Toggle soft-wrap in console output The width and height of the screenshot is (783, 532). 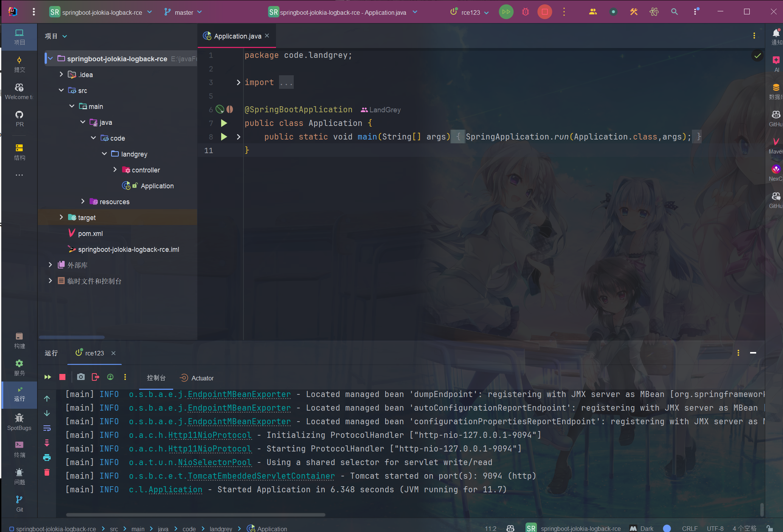click(x=47, y=428)
